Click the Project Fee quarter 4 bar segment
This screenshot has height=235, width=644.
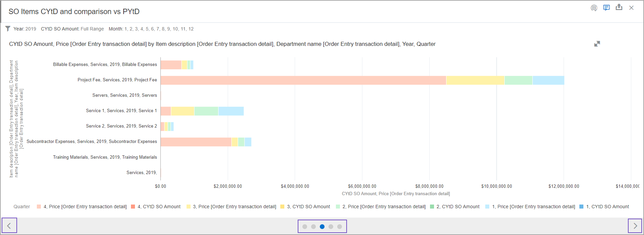pyautogui.click(x=303, y=80)
